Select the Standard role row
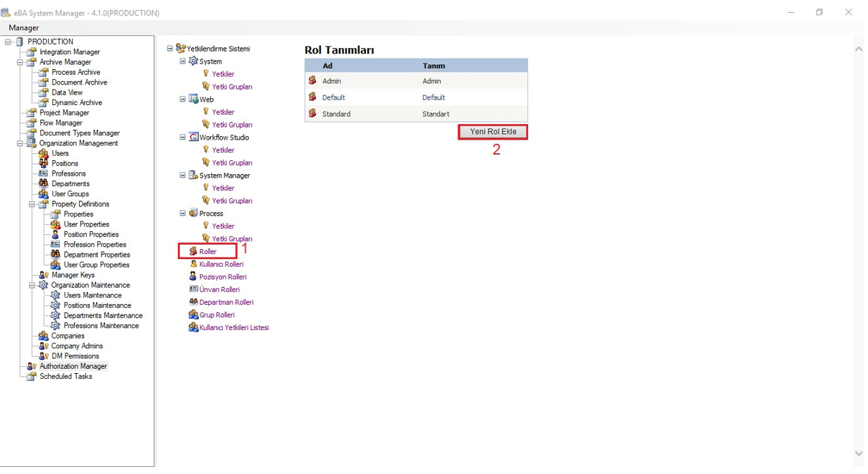Viewport: 868px width, 474px height. (336, 114)
